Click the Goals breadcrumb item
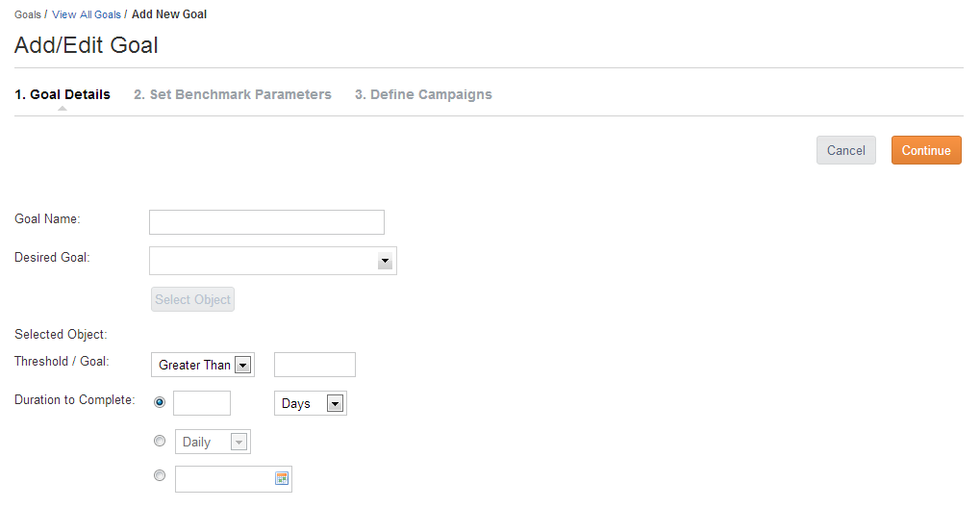Image resolution: width=980 pixels, height=508 pixels. (x=28, y=14)
